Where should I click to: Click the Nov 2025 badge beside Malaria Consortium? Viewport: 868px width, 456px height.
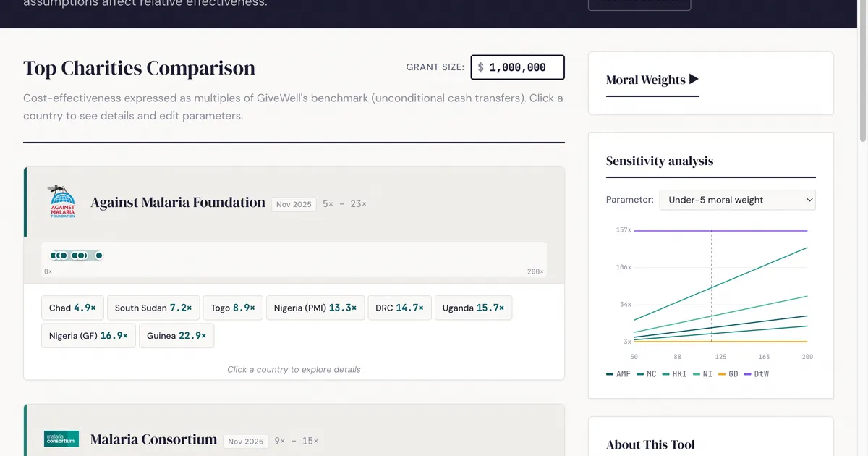pyautogui.click(x=245, y=441)
